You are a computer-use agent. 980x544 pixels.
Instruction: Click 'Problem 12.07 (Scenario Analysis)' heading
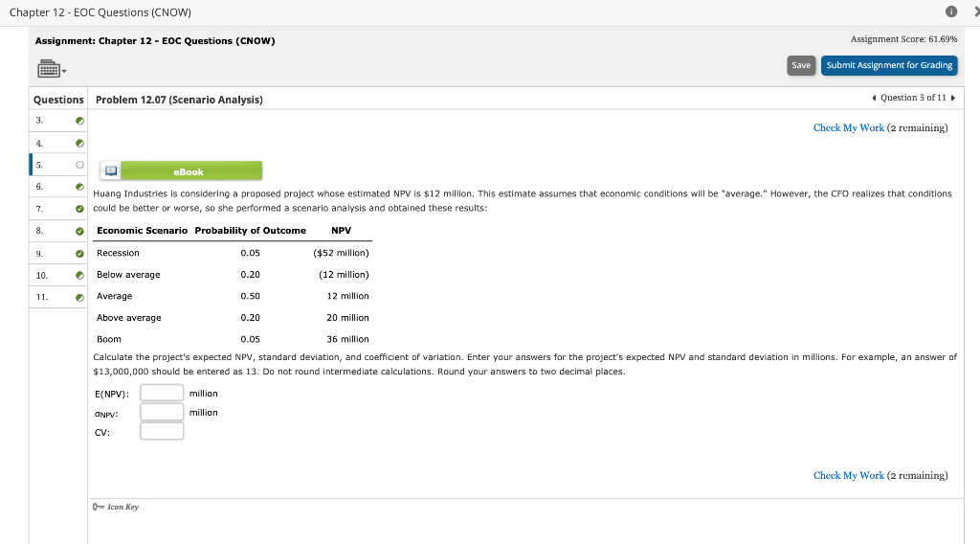pyautogui.click(x=179, y=100)
